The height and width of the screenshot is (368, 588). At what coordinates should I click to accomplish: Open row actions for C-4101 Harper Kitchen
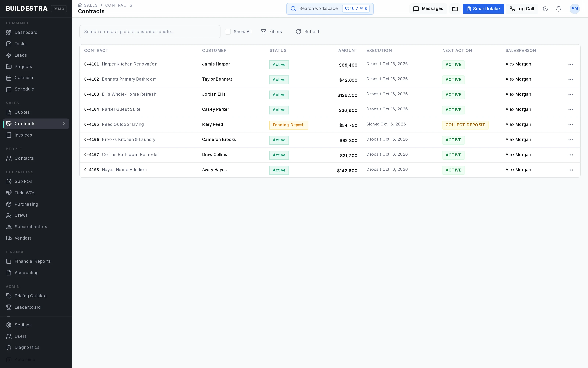(571, 65)
